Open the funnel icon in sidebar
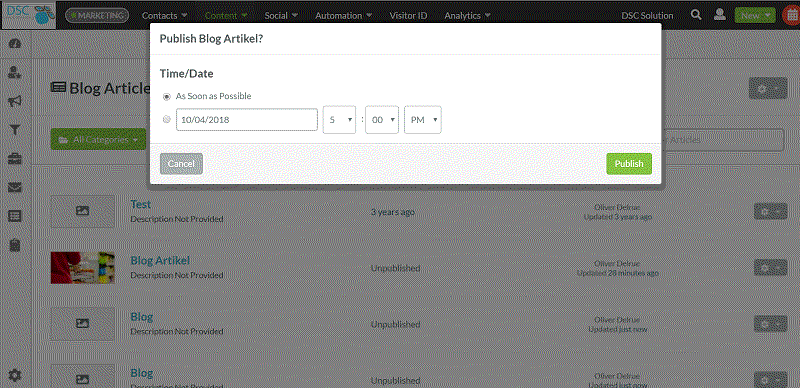This screenshot has width=800, height=388. [x=15, y=130]
